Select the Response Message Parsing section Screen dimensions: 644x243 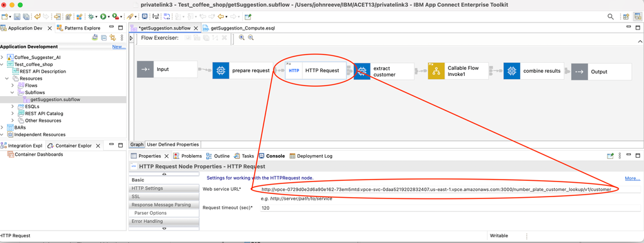[x=164, y=205]
